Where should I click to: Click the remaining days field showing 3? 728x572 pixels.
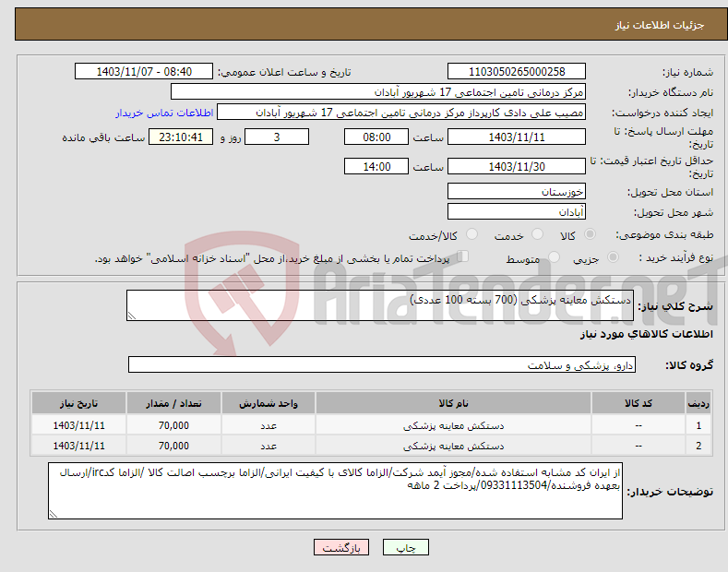pyautogui.click(x=277, y=137)
